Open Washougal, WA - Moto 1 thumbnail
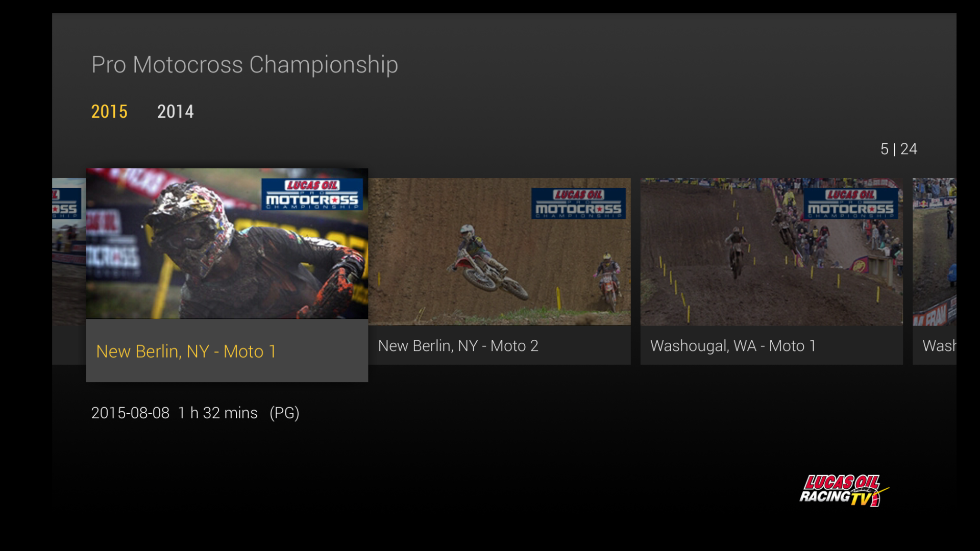Image resolution: width=980 pixels, height=551 pixels. (x=771, y=252)
